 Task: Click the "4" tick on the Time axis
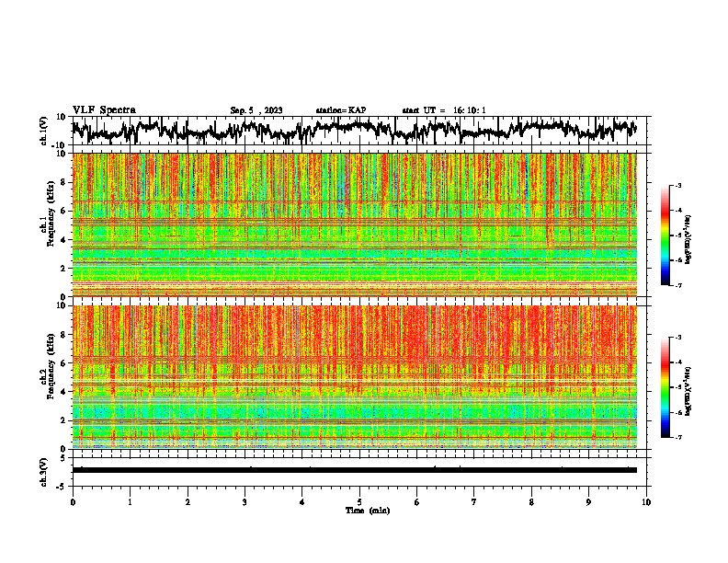(301, 502)
